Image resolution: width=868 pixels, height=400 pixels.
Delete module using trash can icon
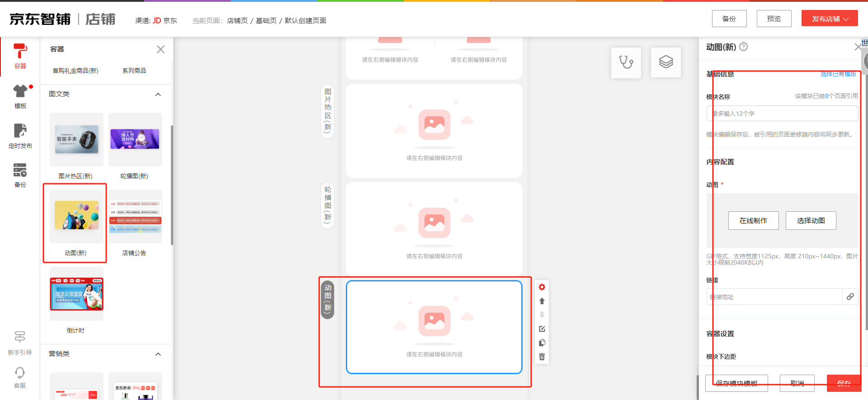click(x=542, y=357)
